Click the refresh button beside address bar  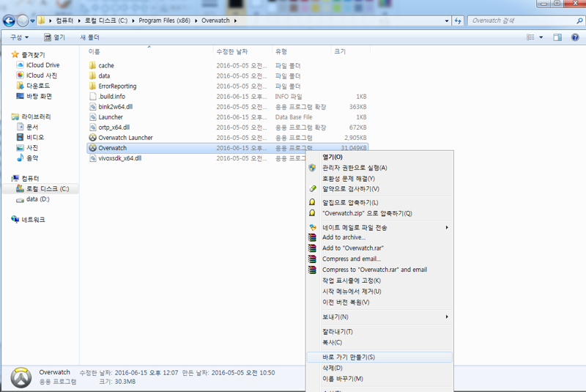(x=458, y=21)
